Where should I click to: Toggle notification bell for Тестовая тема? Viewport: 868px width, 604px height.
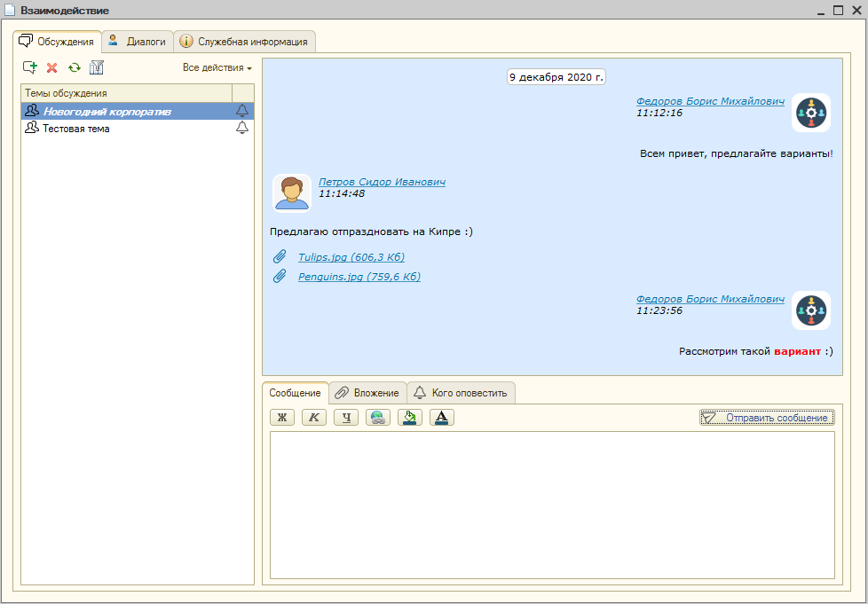(242, 128)
